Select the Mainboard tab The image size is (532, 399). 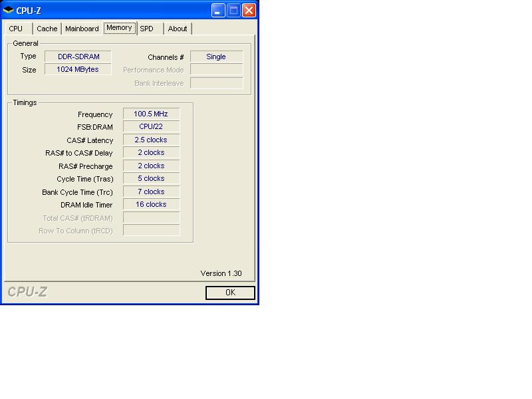point(82,29)
